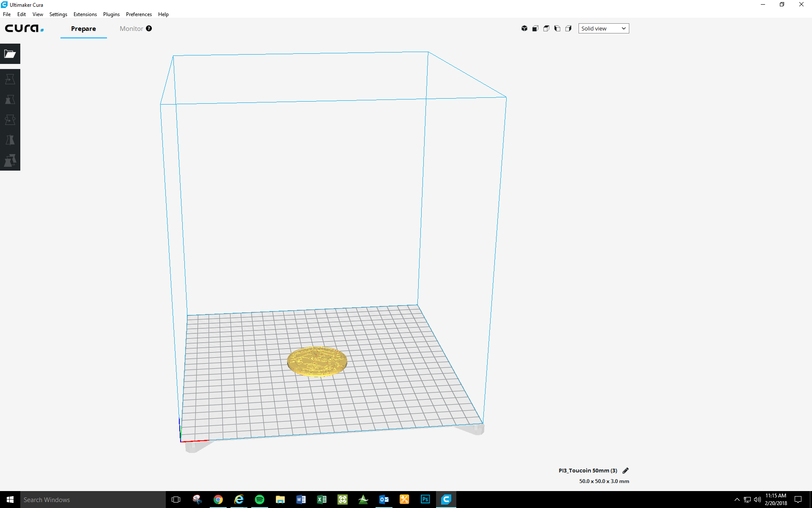Open Photoshop from the taskbar
812x508 pixels.
tap(425, 500)
